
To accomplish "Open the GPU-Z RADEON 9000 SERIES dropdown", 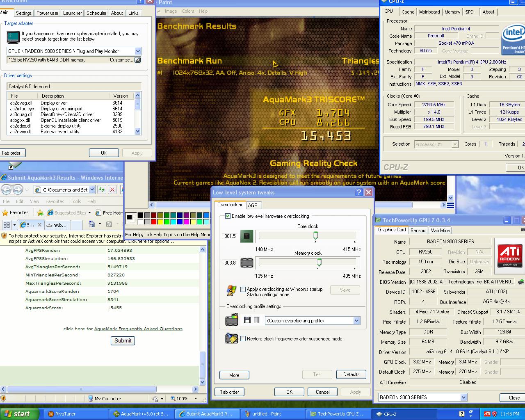I will [x=463, y=397].
